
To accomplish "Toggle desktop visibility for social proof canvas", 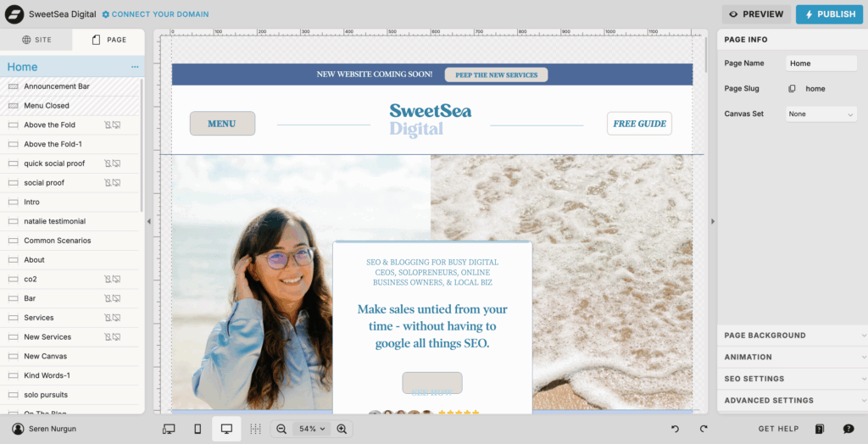I will [116, 183].
